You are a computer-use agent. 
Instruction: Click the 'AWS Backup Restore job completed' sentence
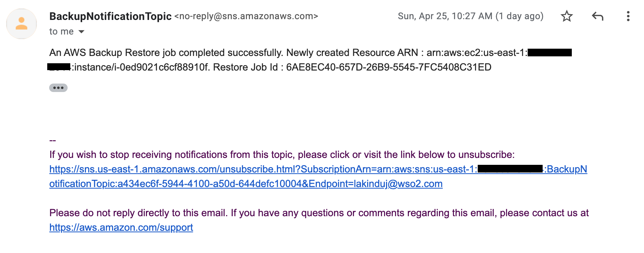pos(166,53)
